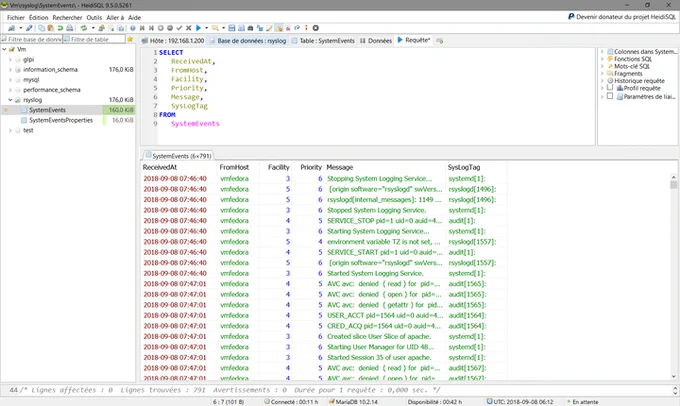
Task: Click the new query tab icon
Action: 440,41
